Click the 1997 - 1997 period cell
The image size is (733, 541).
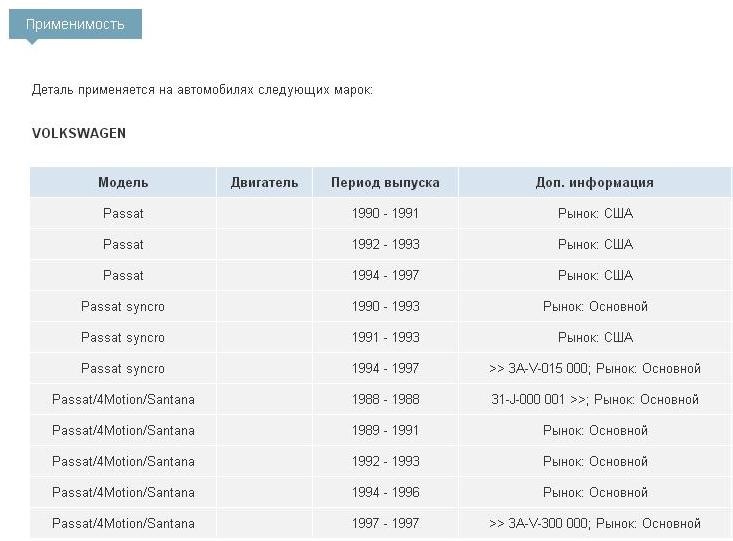(x=385, y=523)
